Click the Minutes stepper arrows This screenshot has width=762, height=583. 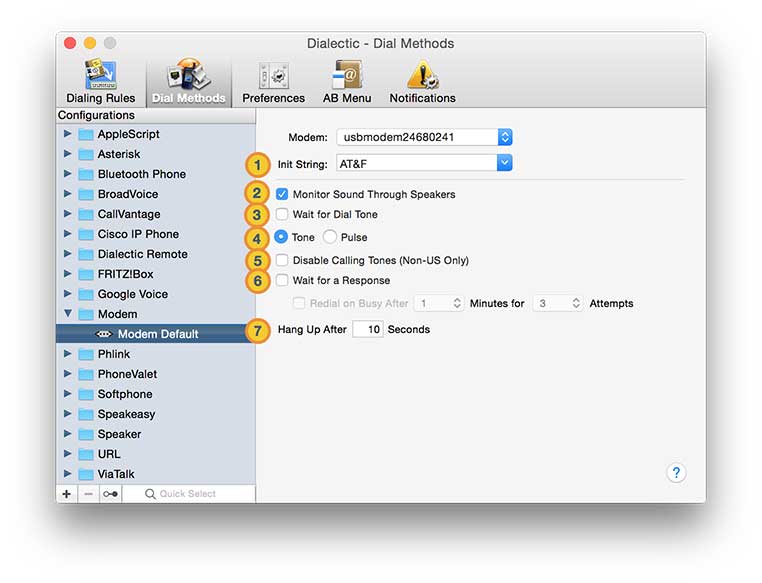tap(457, 303)
